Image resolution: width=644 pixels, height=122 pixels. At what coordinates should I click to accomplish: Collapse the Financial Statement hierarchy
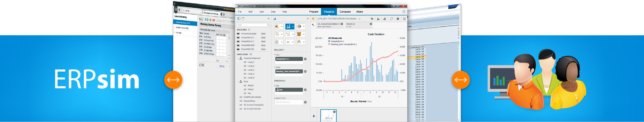(x=238, y=58)
